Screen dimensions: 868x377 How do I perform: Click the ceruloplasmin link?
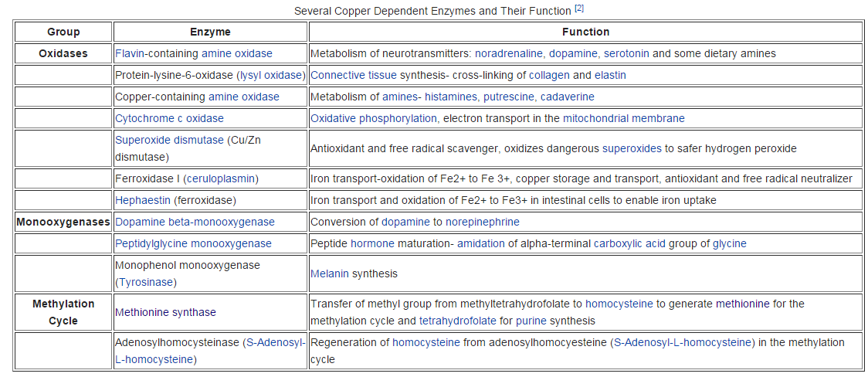pyautogui.click(x=221, y=178)
